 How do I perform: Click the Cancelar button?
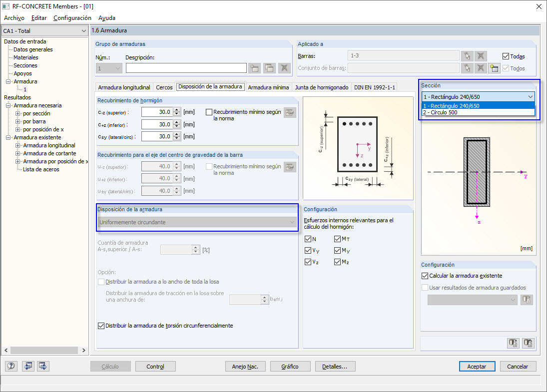518,367
